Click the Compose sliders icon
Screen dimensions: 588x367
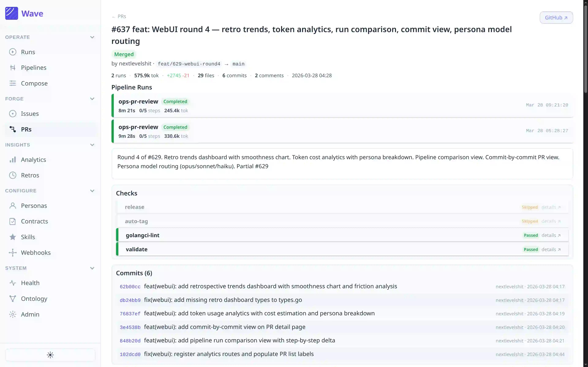click(x=13, y=83)
